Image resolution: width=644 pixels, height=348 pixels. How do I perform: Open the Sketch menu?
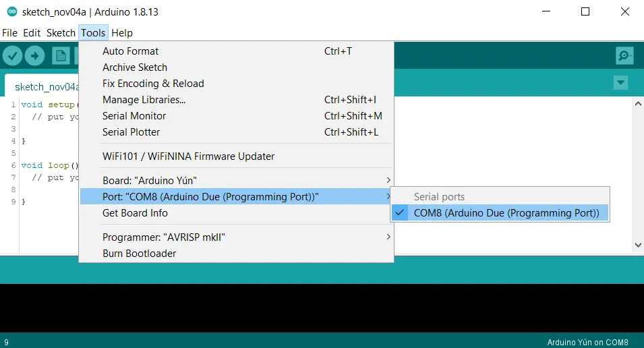[x=61, y=33]
